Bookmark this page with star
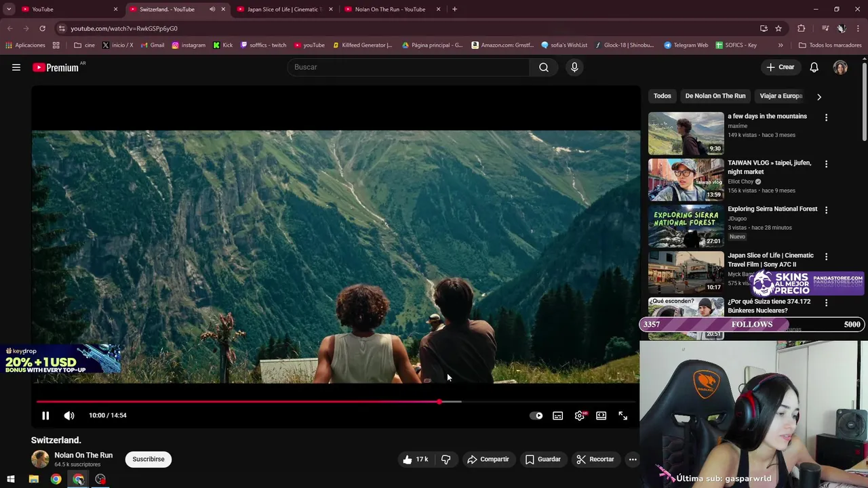The width and height of the screenshot is (868, 488). [x=778, y=28]
